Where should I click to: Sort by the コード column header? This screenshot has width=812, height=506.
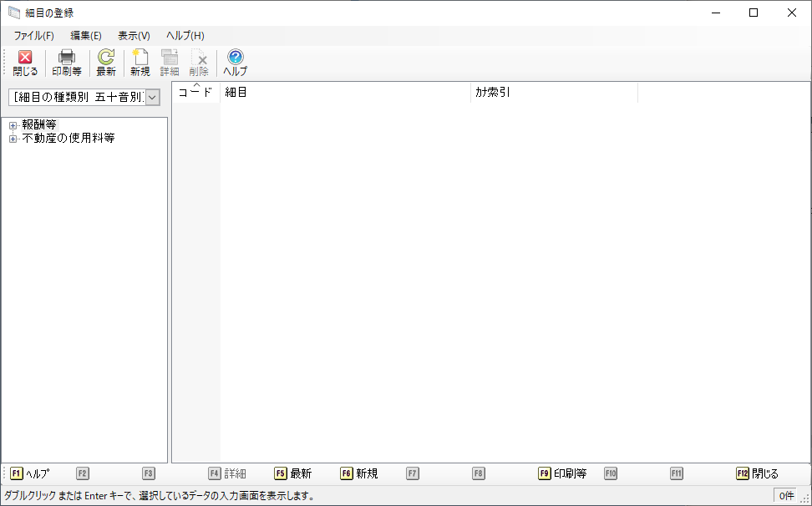[x=195, y=93]
